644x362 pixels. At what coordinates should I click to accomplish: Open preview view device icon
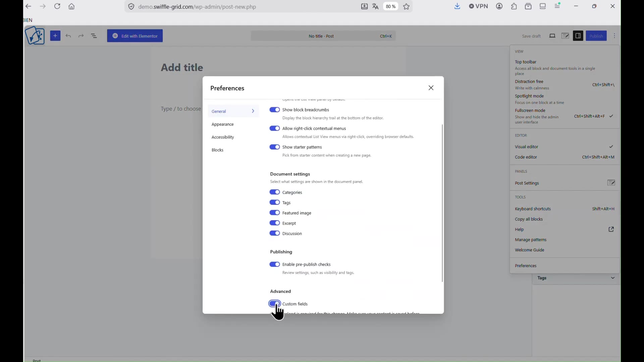pyautogui.click(x=552, y=36)
